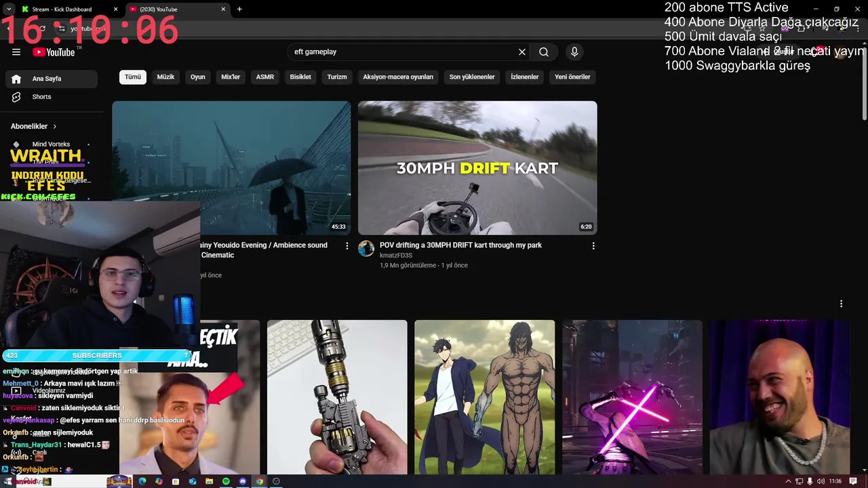Screen dimensions: 868x488
Task: Play the Rainy Yeouido Evening thumbnail
Action: click(x=231, y=168)
